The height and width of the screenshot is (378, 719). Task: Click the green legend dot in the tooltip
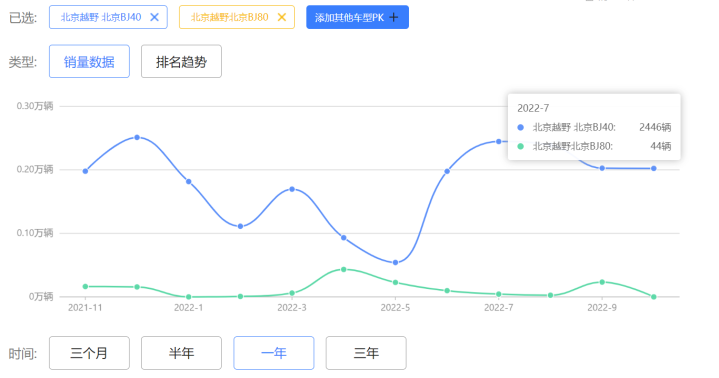click(520, 146)
